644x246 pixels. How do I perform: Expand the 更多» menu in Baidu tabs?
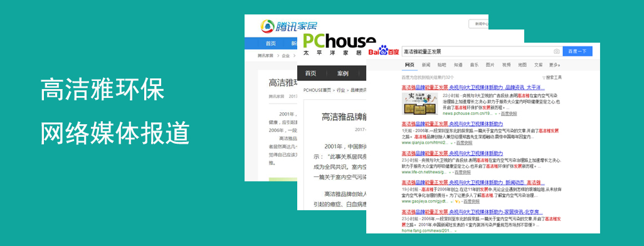point(554,65)
